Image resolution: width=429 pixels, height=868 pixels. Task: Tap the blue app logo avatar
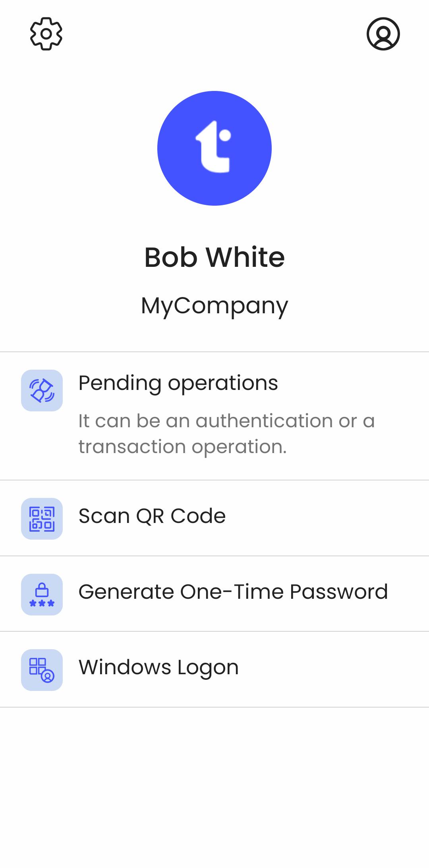click(214, 148)
